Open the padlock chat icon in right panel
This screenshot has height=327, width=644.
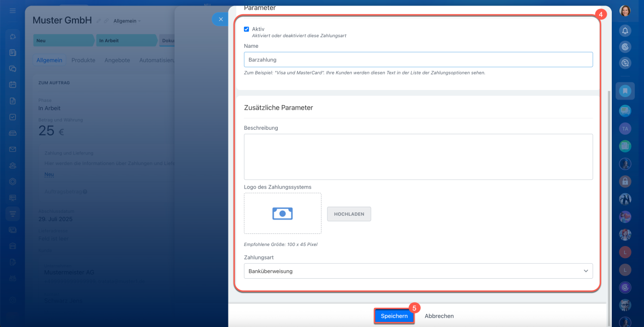pos(625,181)
